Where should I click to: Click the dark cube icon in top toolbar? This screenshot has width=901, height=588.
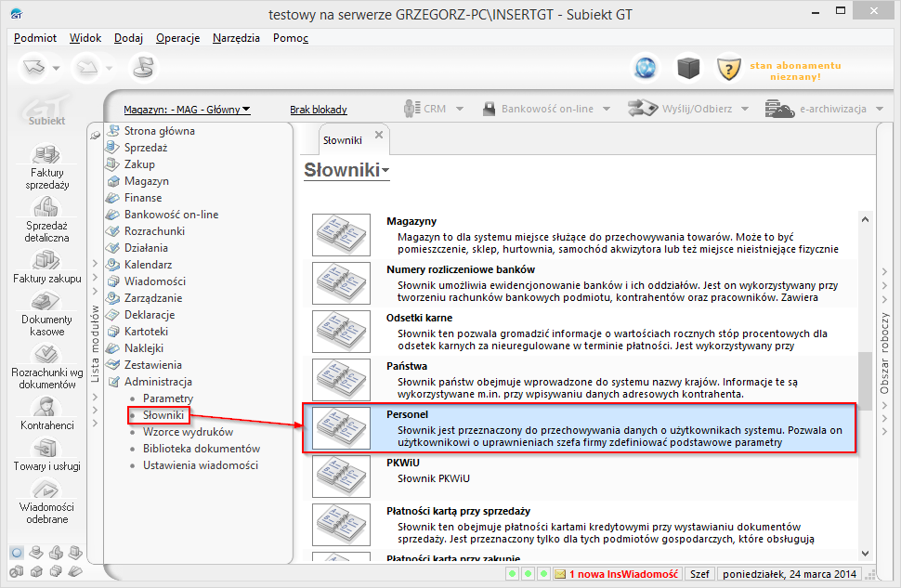(x=687, y=69)
